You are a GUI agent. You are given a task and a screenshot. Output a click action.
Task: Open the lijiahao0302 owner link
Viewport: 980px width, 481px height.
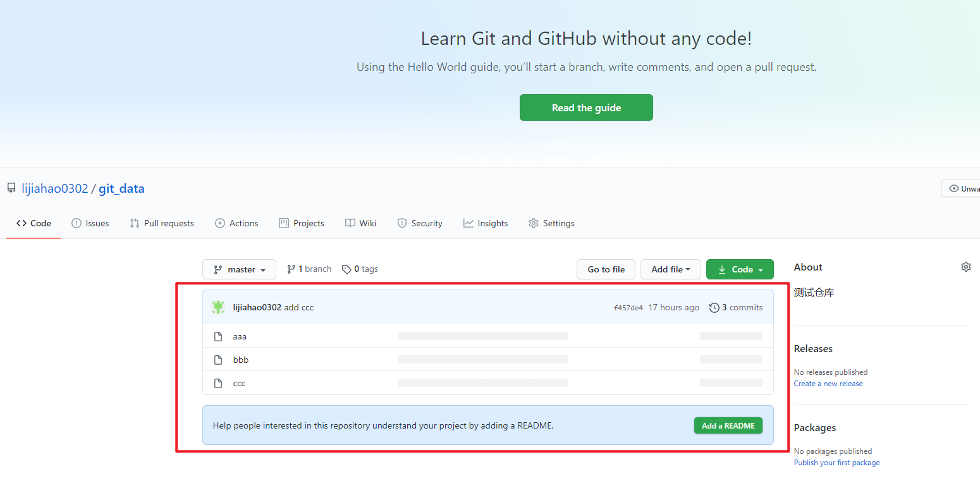(55, 188)
